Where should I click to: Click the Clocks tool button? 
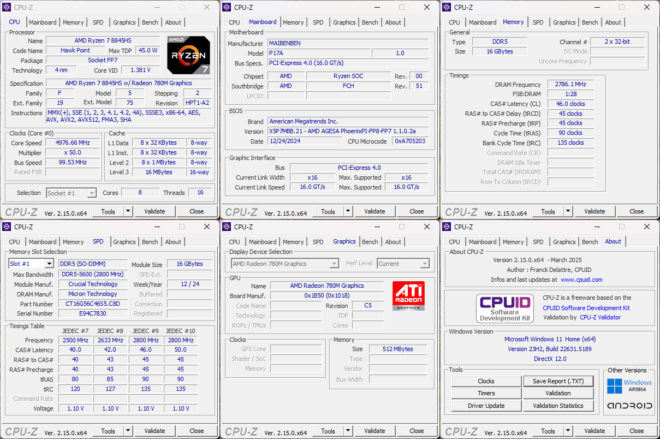tap(486, 381)
